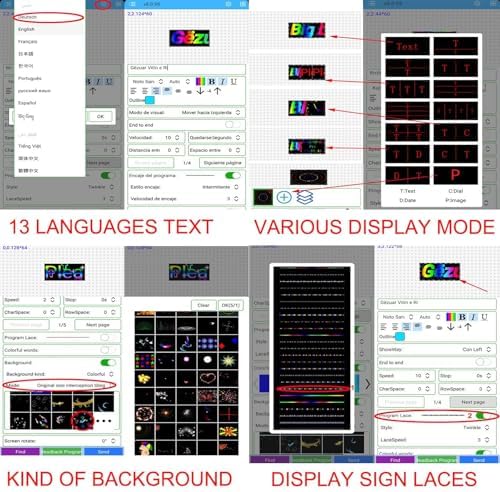This screenshot has width=500, height=492.
Task: Open the stacked layers icon beside the plus
Action: click(x=305, y=197)
